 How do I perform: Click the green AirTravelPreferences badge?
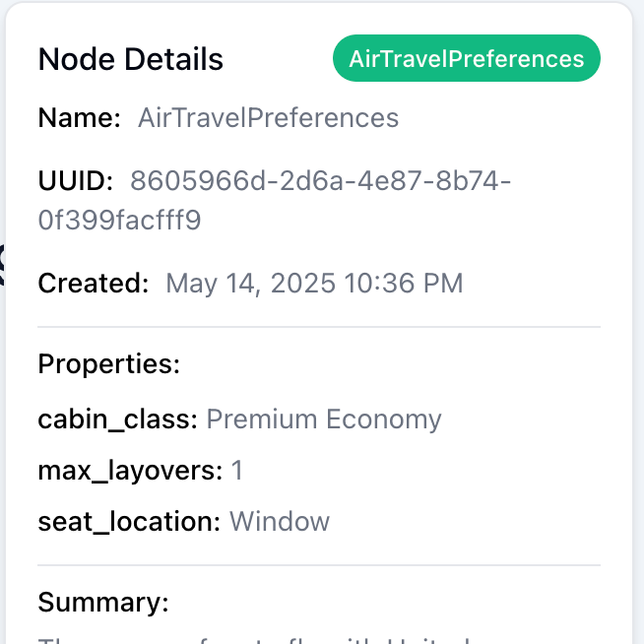pyautogui.click(x=467, y=59)
